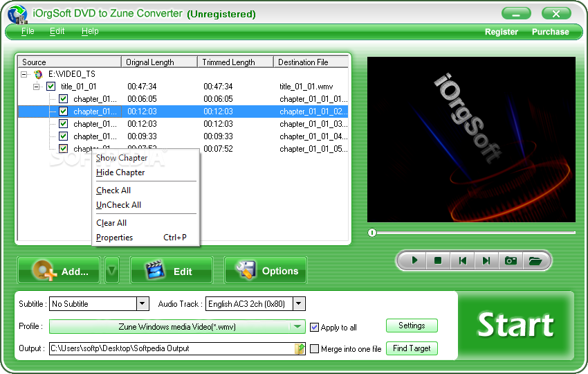The width and height of the screenshot is (588, 374).
Task: Toggle the checkbox of the 00:09:33 chapter
Action: (64, 136)
